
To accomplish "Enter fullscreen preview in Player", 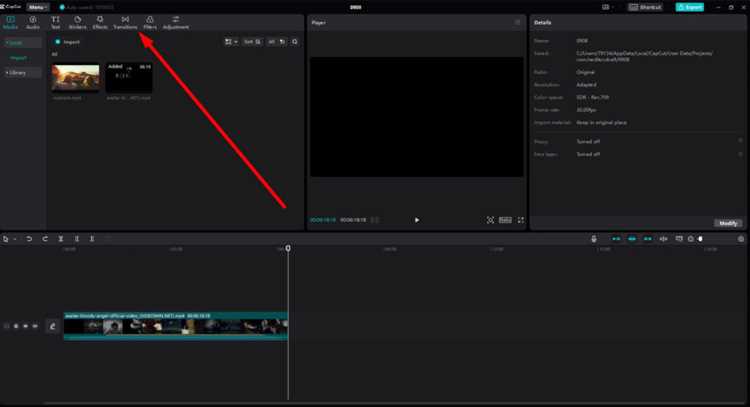I will (x=520, y=220).
